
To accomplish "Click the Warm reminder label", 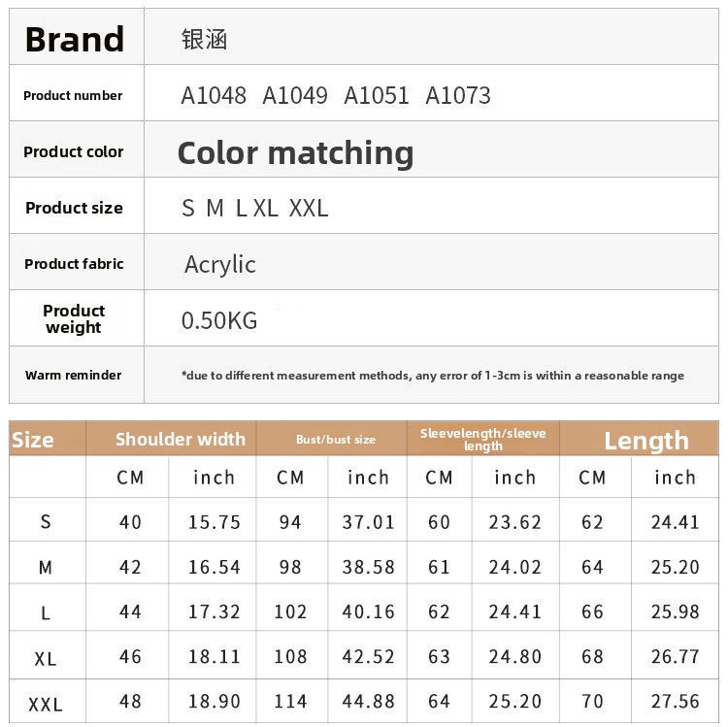I will tap(74, 376).
